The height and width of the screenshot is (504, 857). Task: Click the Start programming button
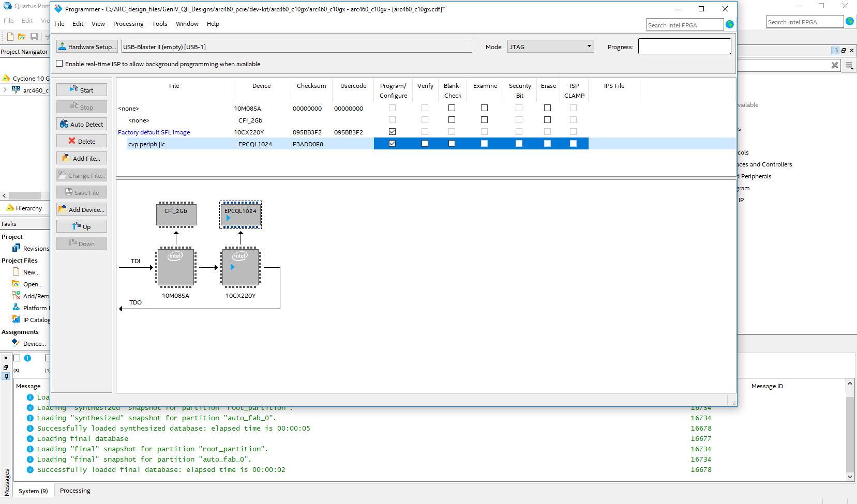82,90
